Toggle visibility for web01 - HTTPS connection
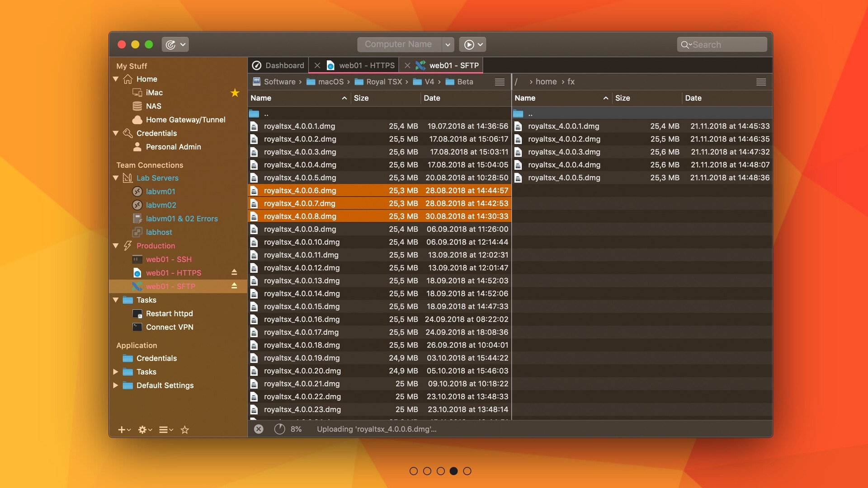The width and height of the screenshot is (868, 488). [x=234, y=273]
